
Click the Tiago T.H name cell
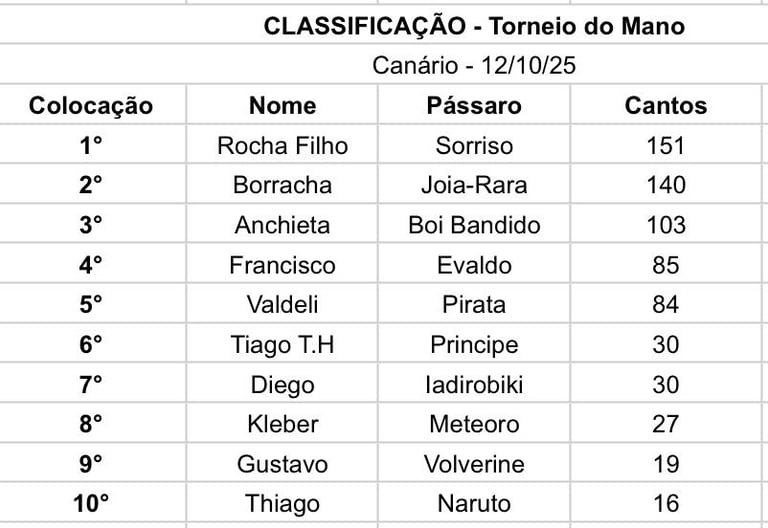click(282, 344)
